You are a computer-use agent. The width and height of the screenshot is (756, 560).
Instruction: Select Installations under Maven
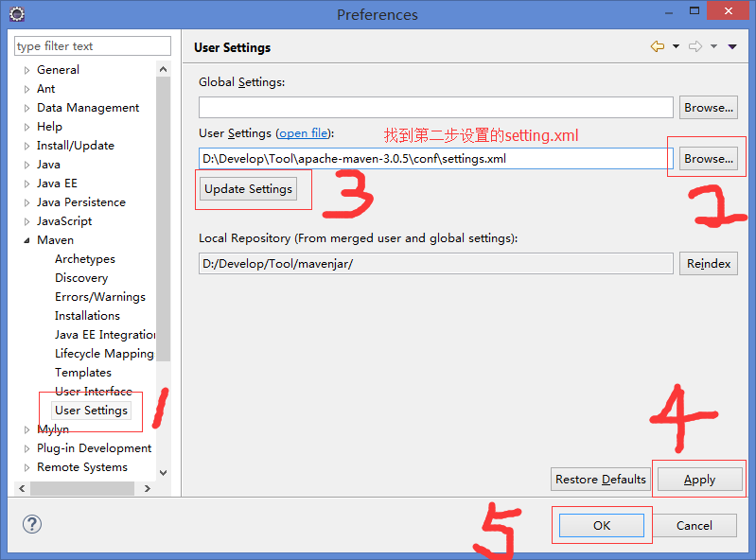87,316
